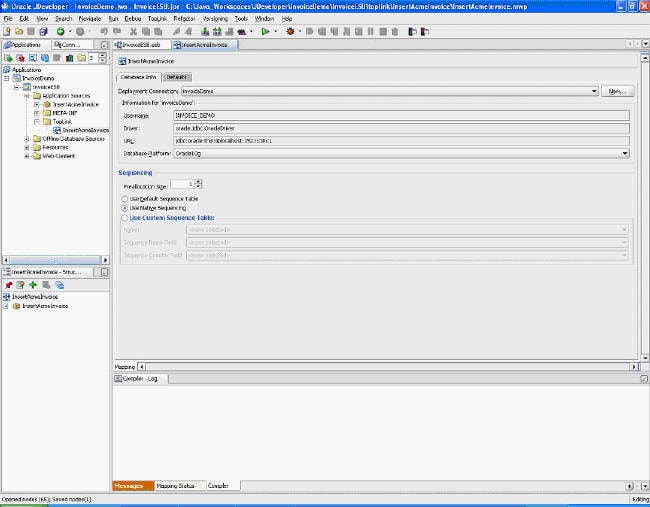The width and height of the screenshot is (650, 507).
Task: Click the Save All toolbar icon
Action: coord(43,31)
